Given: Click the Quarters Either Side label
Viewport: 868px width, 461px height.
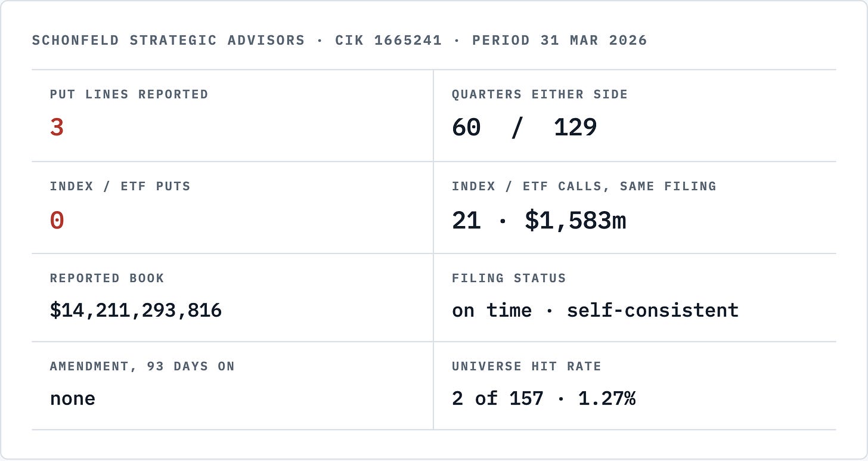Looking at the screenshot, I should (x=540, y=94).
